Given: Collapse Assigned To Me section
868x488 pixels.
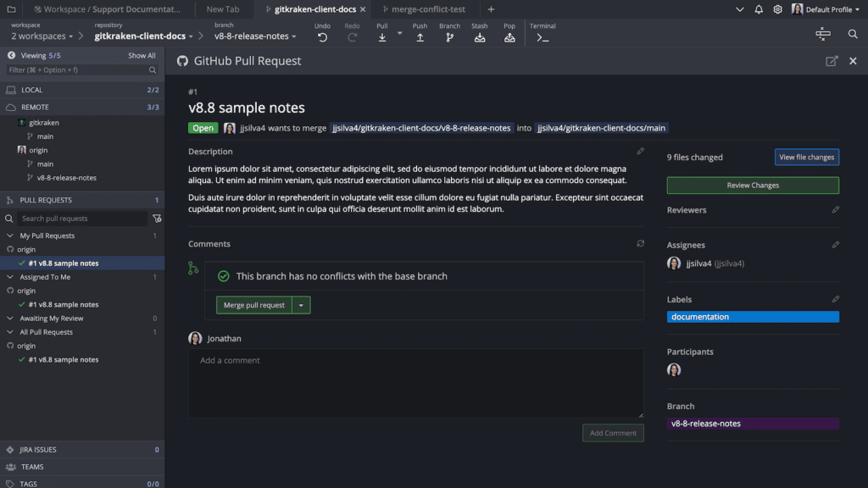Looking at the screenshot, I should (x=10, y=277).
